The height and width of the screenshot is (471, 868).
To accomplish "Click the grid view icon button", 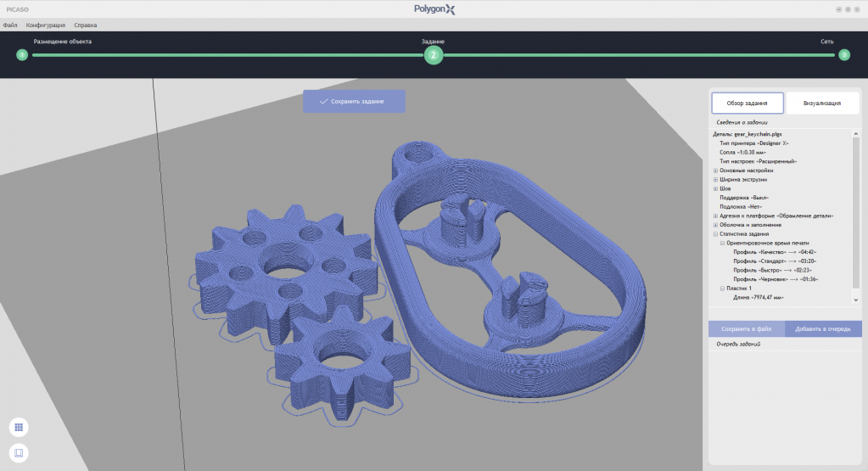I will point(19,427).
